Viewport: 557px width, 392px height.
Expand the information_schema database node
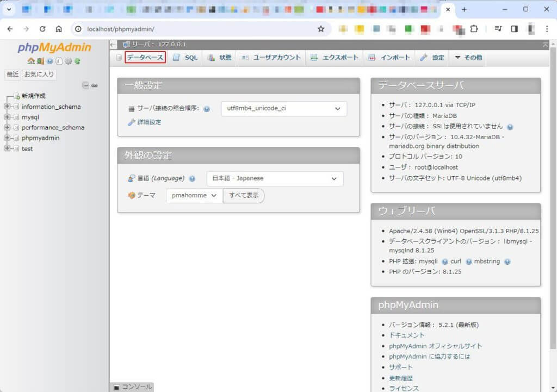click(x=8, y=107)
